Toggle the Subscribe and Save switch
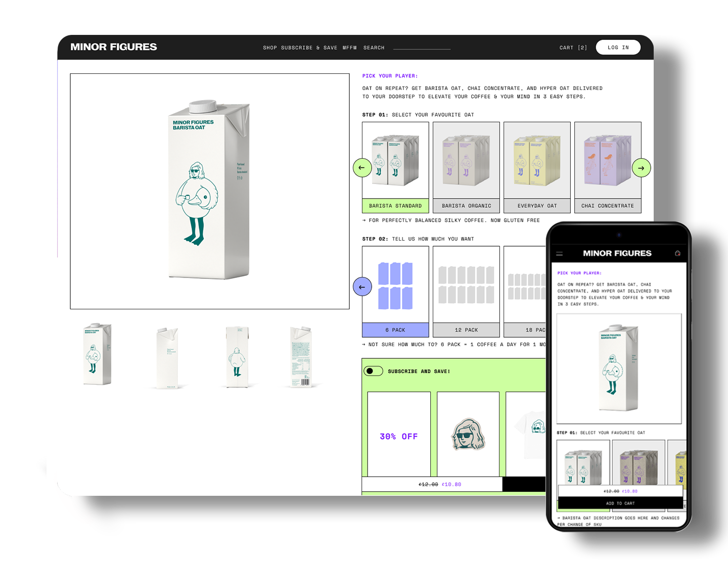Screen dimensions: 728x562 [373, 371]
